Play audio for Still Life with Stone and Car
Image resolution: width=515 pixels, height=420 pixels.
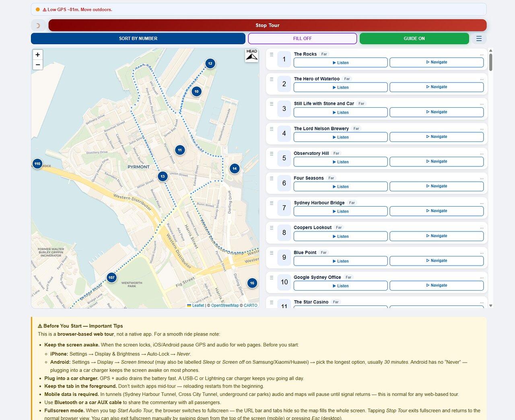coord(341,113)
